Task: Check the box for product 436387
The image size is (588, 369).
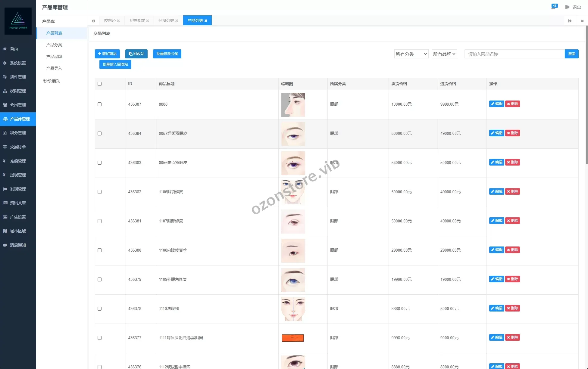Action: 100,104
